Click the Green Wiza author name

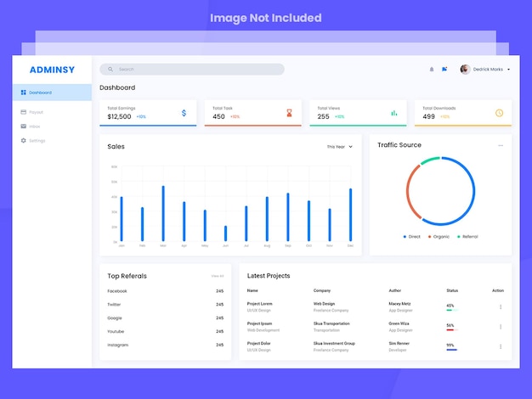pyautogui.click(x=399, y=323)
